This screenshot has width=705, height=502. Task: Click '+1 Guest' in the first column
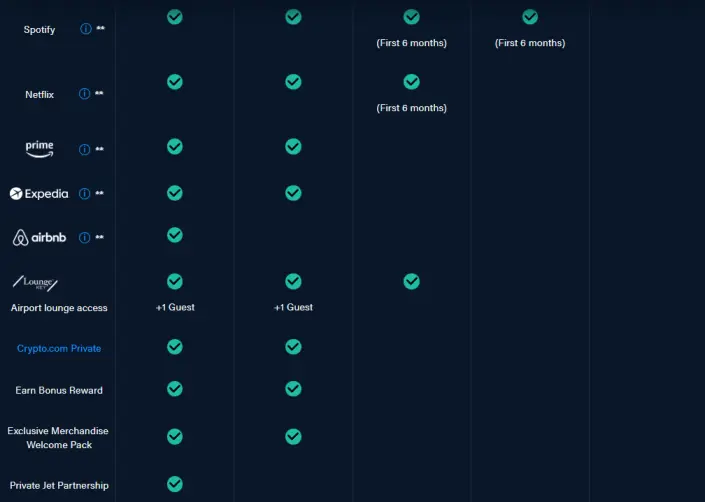[175, 307]
